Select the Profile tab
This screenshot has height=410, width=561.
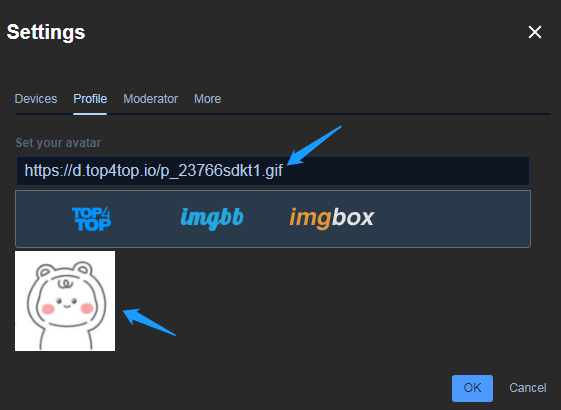[x=90, y=99]
